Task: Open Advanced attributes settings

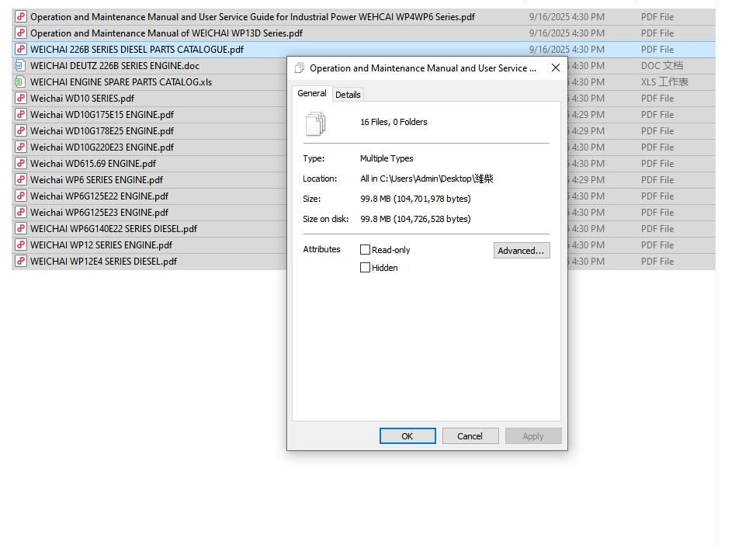Action: click(x=521, y=251)
